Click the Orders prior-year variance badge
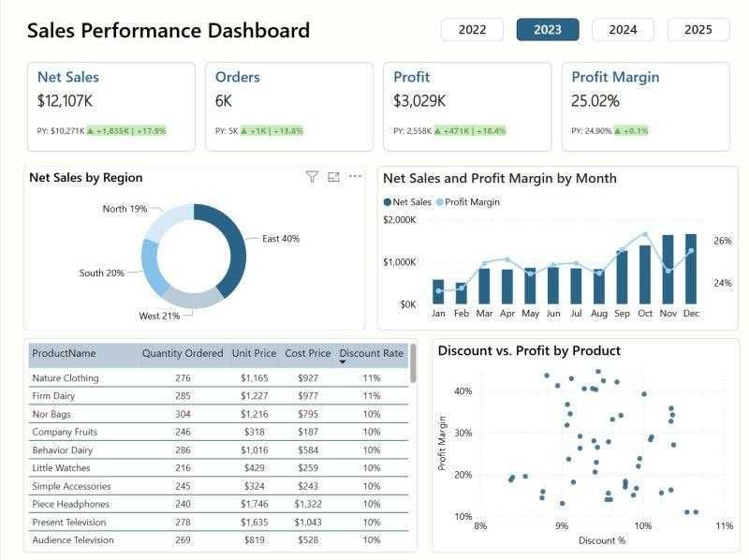 [x=272, y=131]
